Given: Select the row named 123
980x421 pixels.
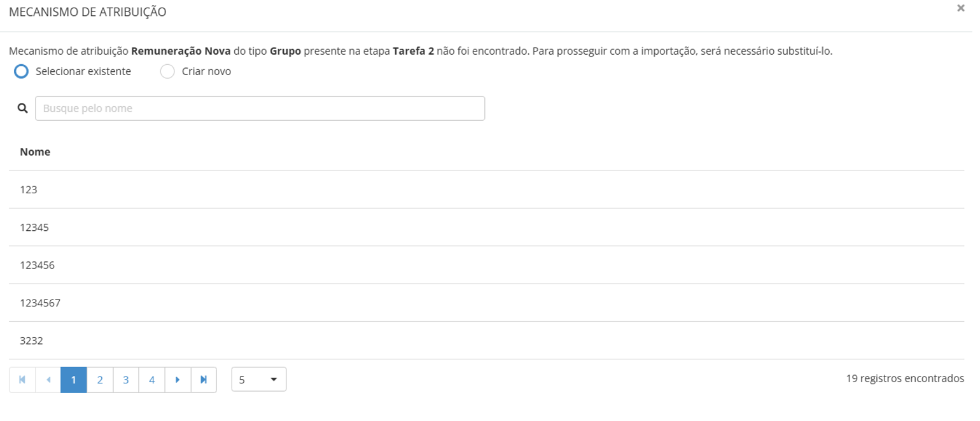Looking at the screenshot, I should point(29,190).
